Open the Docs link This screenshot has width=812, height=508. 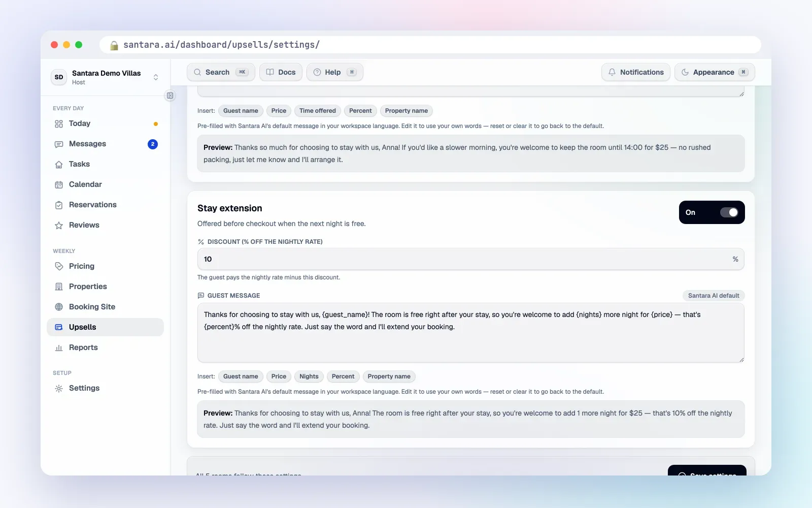coord(281,72)
